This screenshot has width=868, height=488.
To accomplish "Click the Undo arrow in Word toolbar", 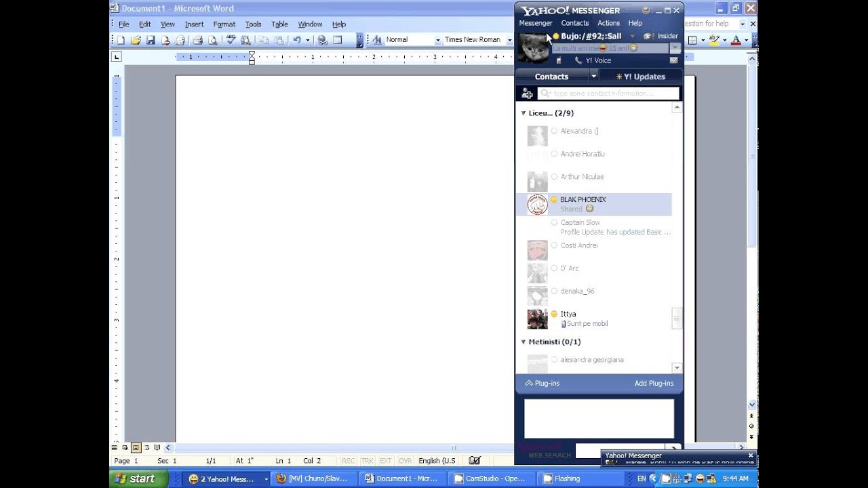I will point(297,40).
